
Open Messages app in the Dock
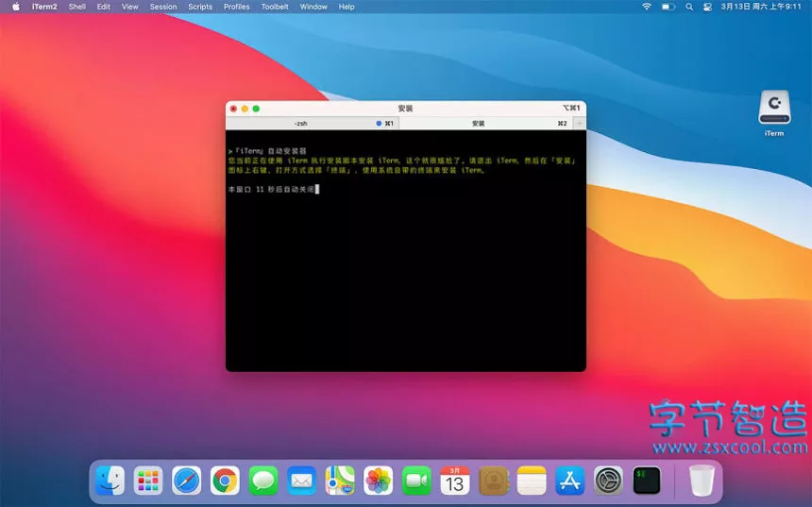point(263,481)
